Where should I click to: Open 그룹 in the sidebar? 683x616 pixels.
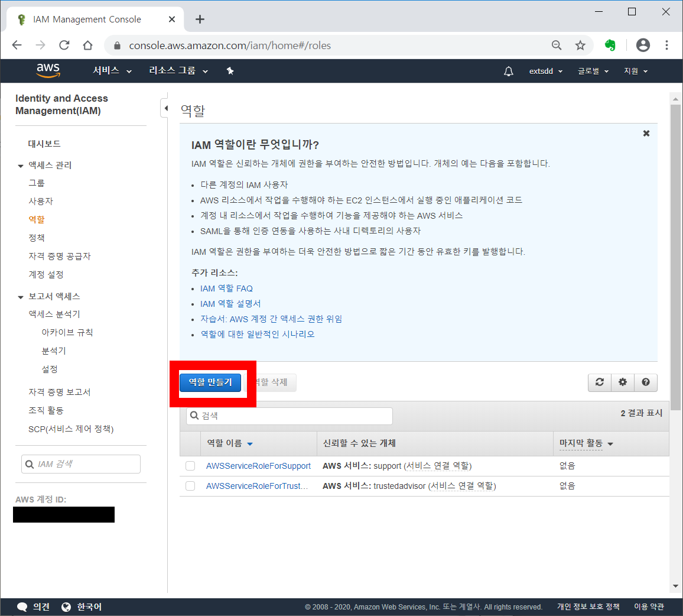[37, 183]
